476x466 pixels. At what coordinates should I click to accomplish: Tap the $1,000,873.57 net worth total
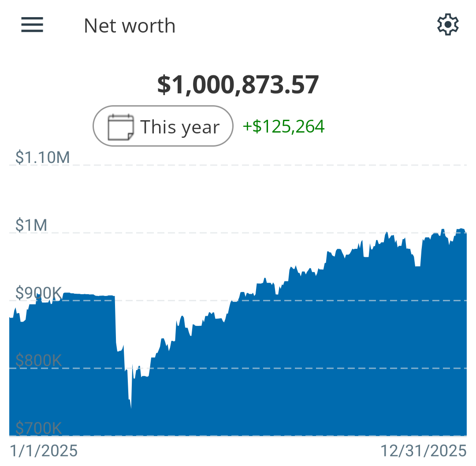[238, 85]
